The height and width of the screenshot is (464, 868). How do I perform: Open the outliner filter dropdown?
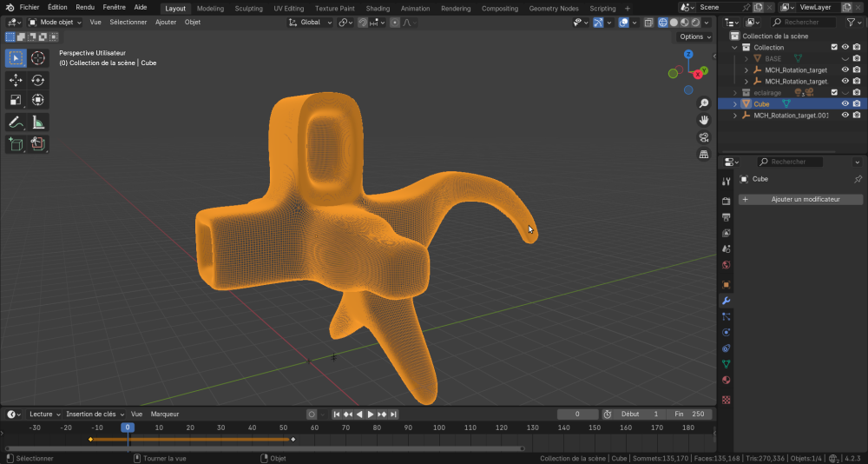tap(853, 23)
